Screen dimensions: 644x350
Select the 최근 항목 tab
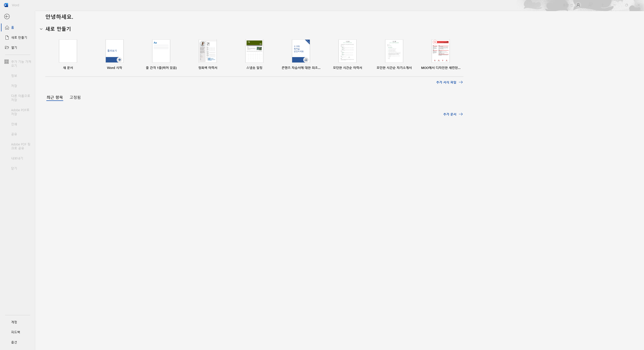[55, 97]
